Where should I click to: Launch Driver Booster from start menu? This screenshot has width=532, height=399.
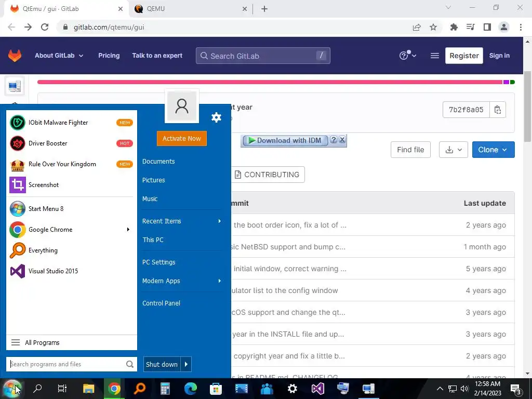coord(72,143)
